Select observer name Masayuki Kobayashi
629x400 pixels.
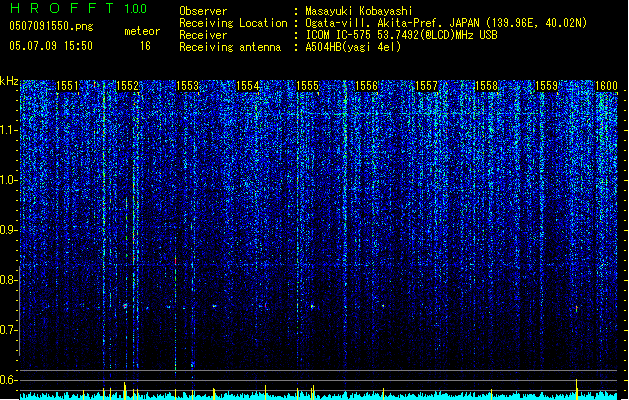359,11
